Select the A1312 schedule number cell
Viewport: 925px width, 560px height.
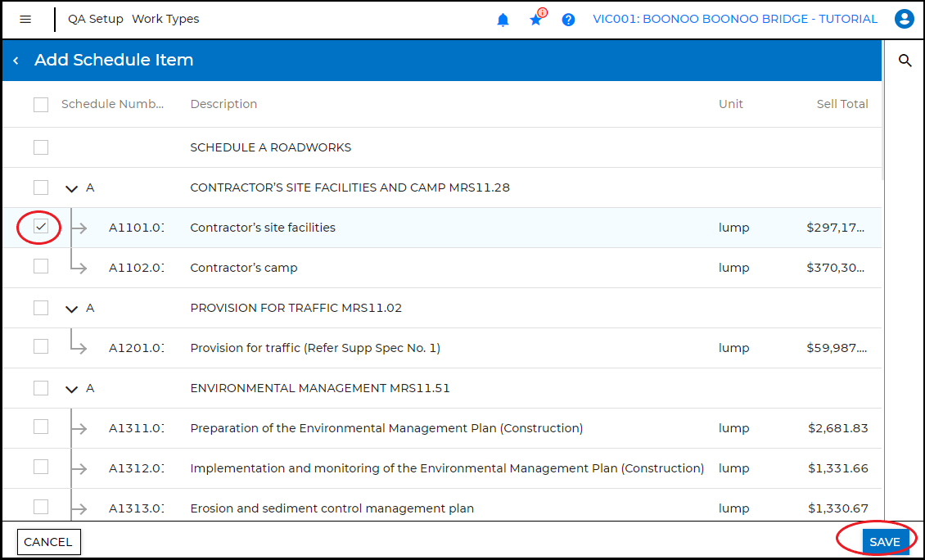[136, 468]
